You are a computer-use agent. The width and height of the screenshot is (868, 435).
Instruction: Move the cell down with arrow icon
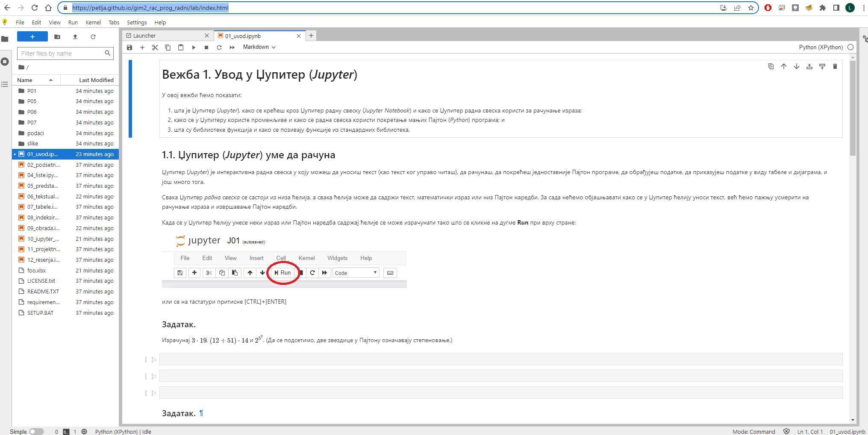(x=796, y=66)
